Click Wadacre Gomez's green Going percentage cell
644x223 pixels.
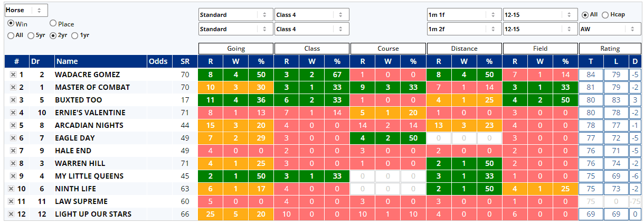pos(261,75)
